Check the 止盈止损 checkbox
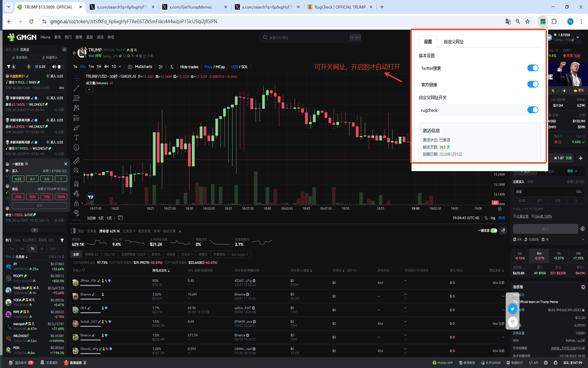The height and width of the screenshot is (368, 588). [x=515, y=216]
